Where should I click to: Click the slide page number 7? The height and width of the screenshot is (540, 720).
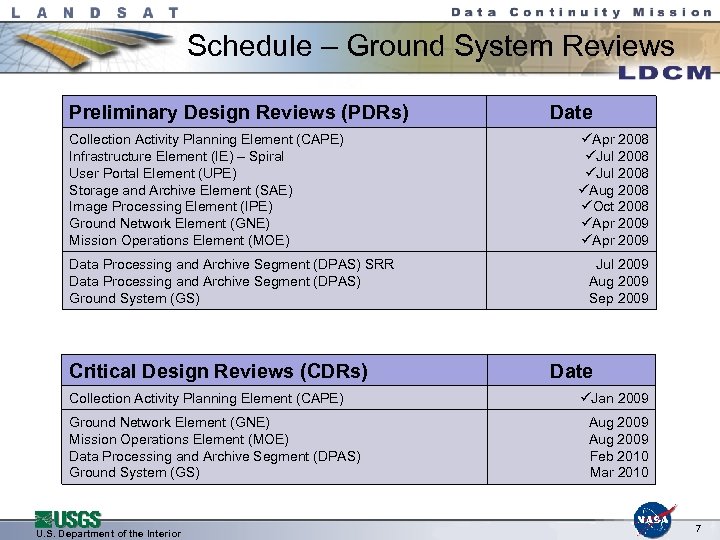698,529
